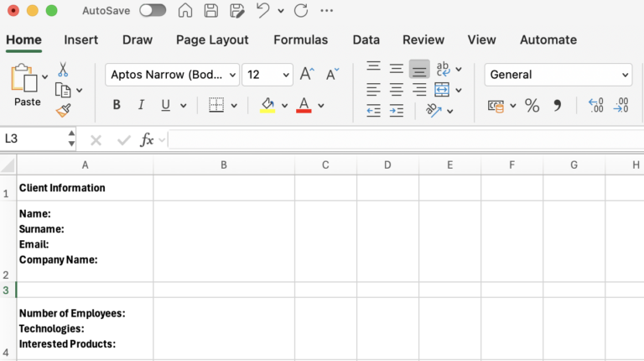
Task: Click the Name Box showing L3
Action: tap(35, 139)
